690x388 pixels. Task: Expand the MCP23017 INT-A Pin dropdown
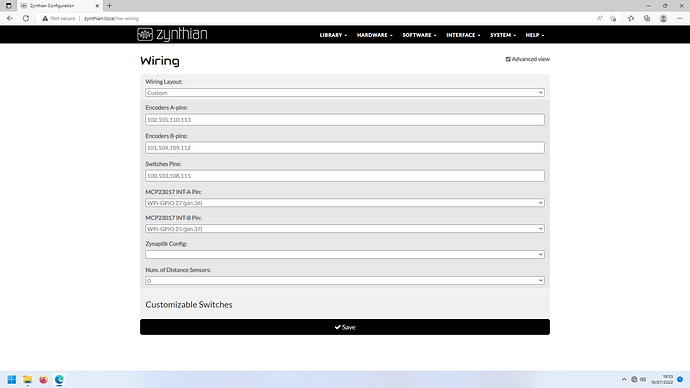345,203
